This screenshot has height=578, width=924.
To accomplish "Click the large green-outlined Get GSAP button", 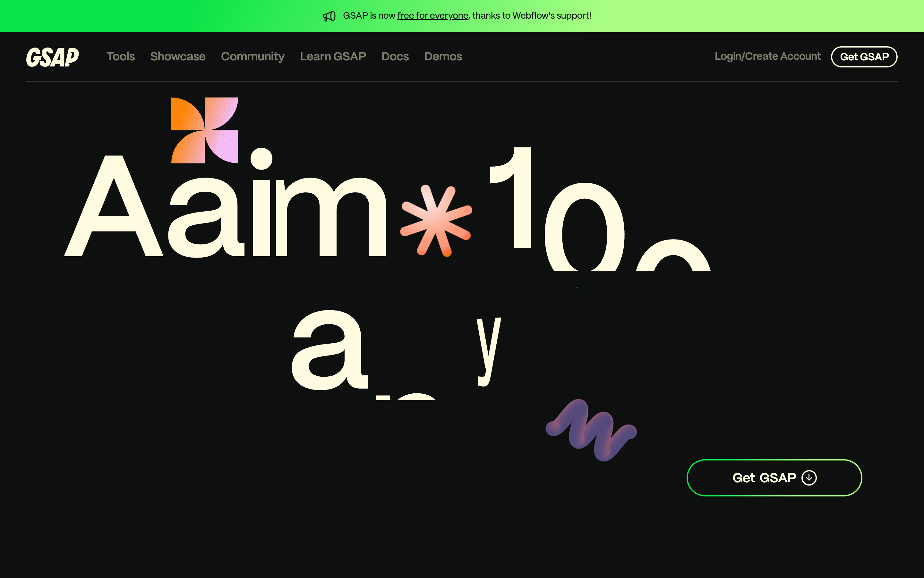I will click(774, 478).
